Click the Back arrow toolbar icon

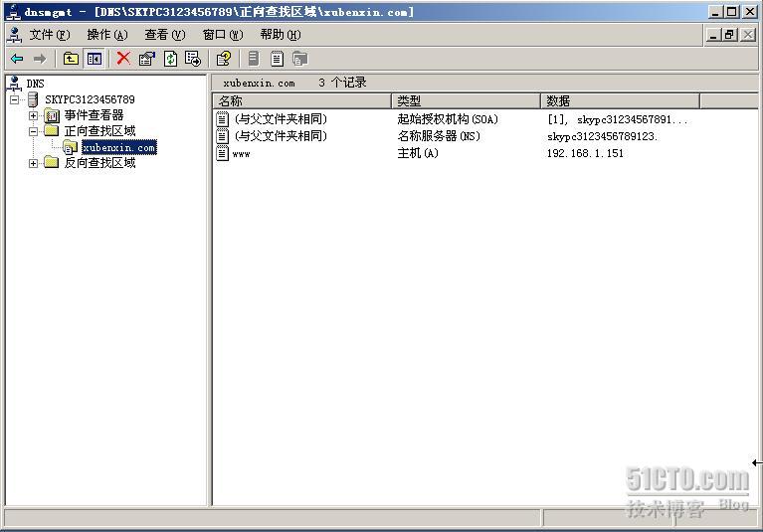[x=17, y=59]
